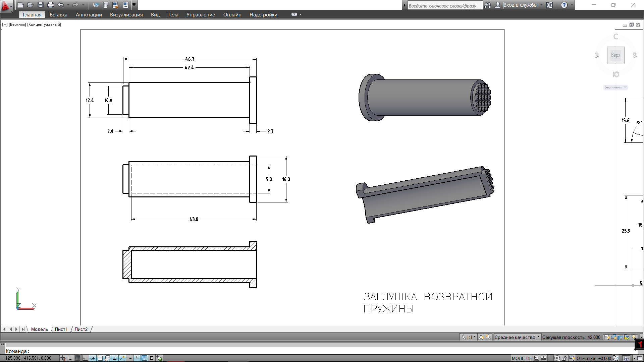
Task: Toggle polar tracking in status bar
Action: [93, 358]
